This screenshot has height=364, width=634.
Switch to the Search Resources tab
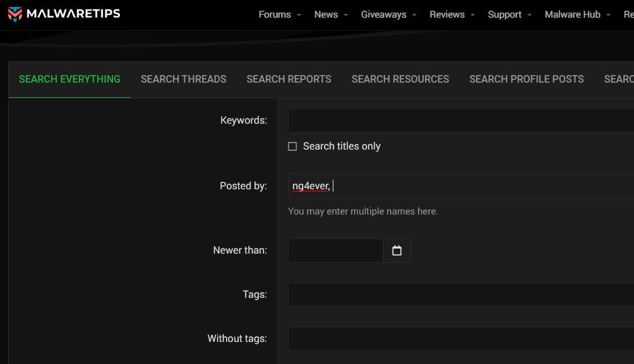[x=400, y=79]
